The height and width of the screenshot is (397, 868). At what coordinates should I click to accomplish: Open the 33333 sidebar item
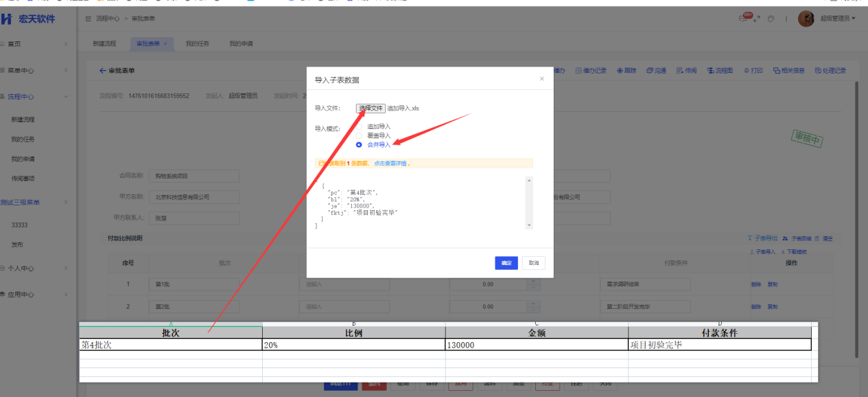point(19,225)
